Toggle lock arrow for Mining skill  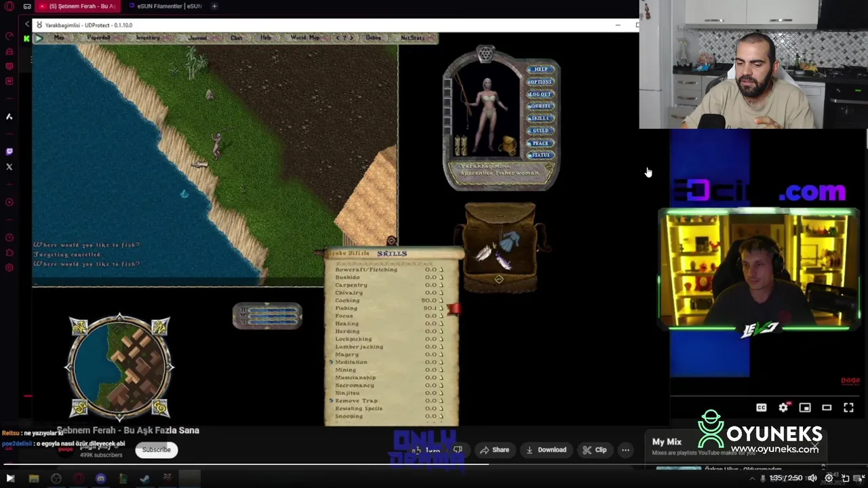point(441,370)
